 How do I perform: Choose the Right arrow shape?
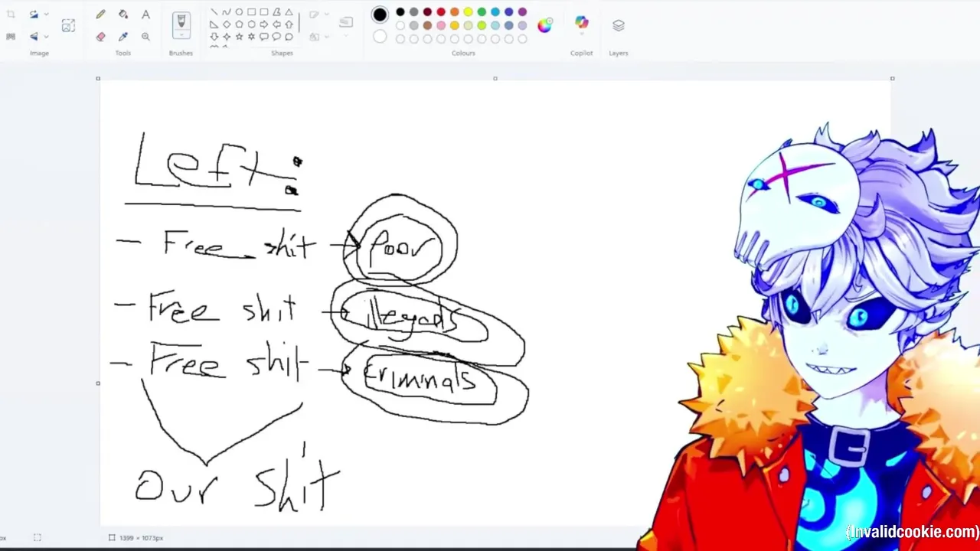263,24
